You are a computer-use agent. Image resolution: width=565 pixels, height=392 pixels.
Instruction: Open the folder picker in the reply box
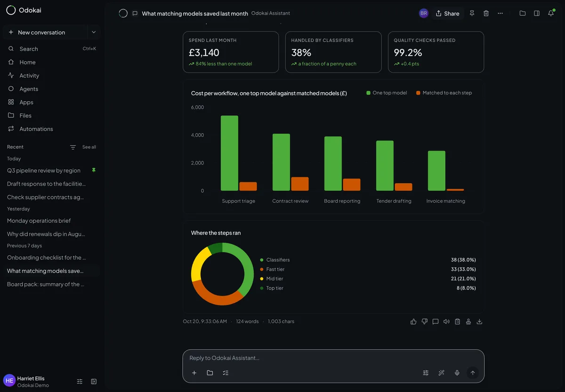click(x=210, y=373)
